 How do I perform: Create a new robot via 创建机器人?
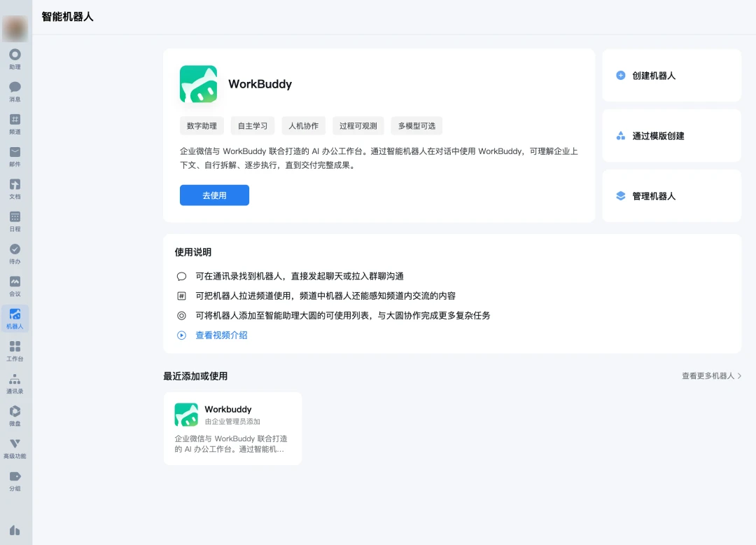coord(671,75)
